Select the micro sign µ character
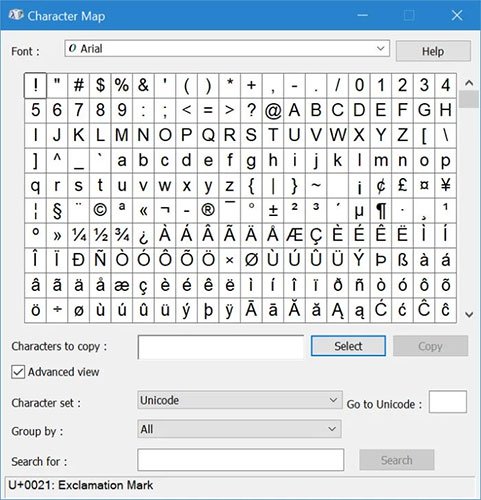The height and width of the screenshot is (500, 481). tap(359, 211)
